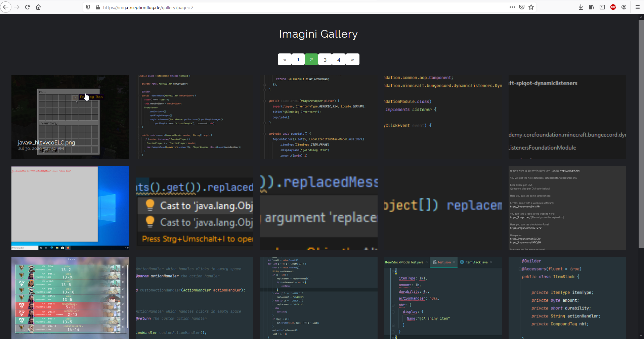Jump to the first page with the double-left chevron
644x339 pixels.
[x=285, y=59]
